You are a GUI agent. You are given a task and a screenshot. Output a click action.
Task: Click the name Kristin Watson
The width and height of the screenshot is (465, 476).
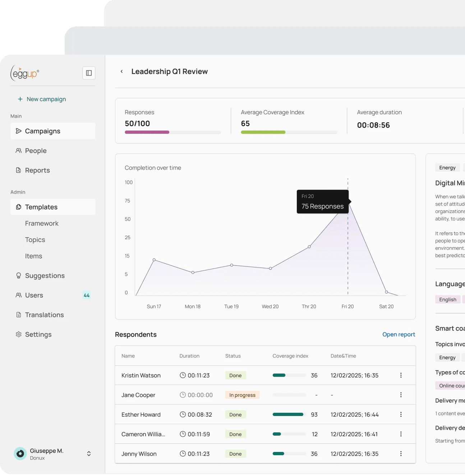141,375
